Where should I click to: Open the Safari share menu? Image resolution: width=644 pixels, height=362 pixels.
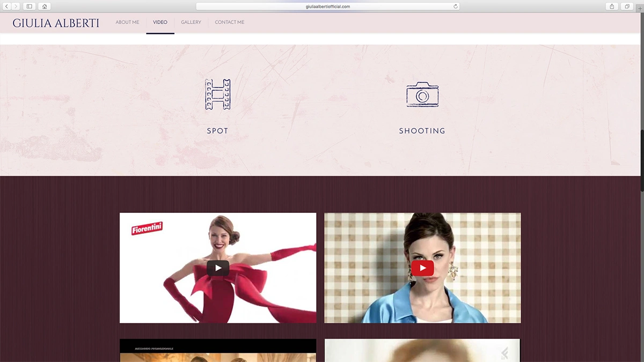612,6
